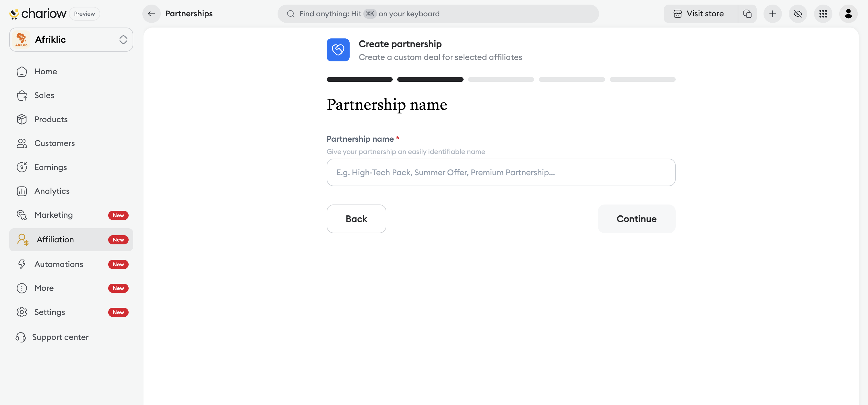Open the apps grid icon
868x405 pixels.
click(823, 14)
